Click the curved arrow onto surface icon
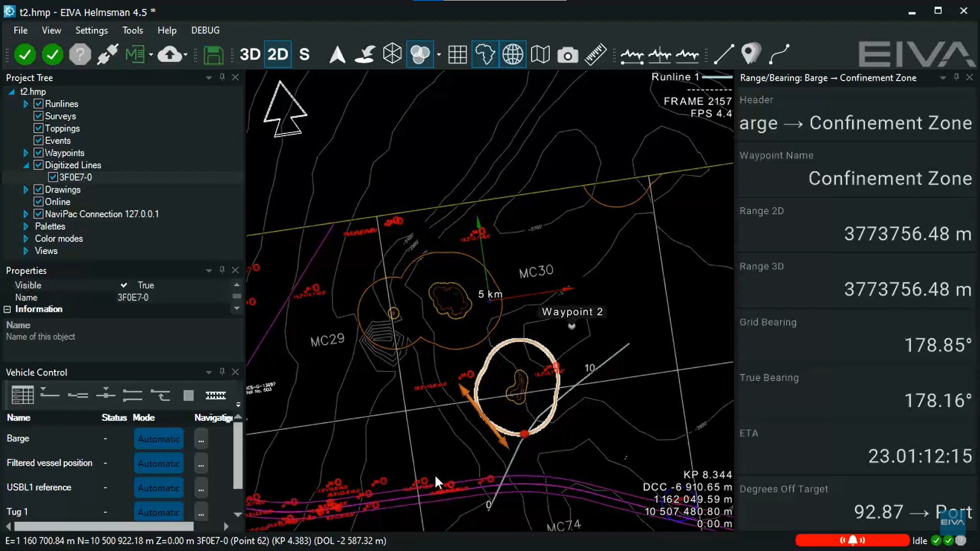Image resolution: width=980 pixels, height=551 pixels. [x=365, y=54]
